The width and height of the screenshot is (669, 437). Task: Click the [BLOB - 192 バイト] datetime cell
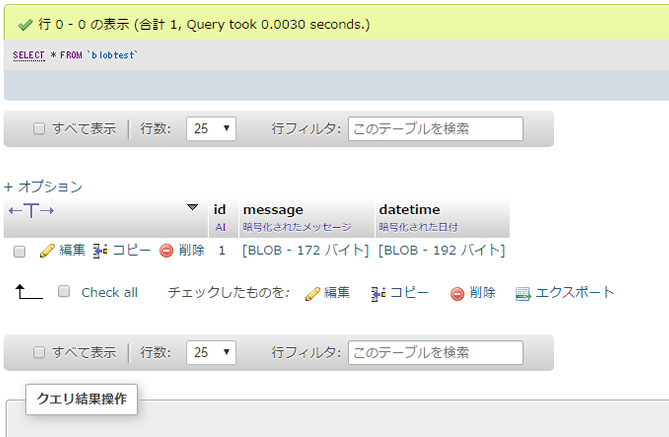(442, 251)
